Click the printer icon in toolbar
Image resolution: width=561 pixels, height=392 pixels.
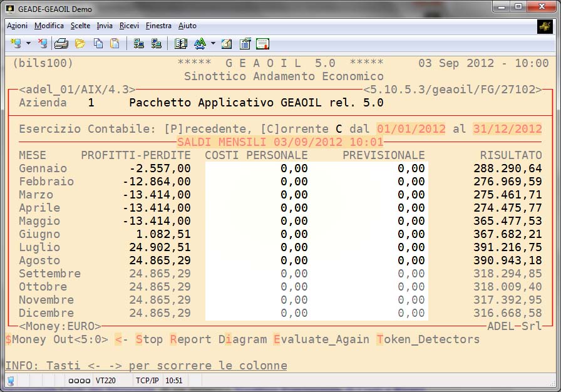pos(61,44)
